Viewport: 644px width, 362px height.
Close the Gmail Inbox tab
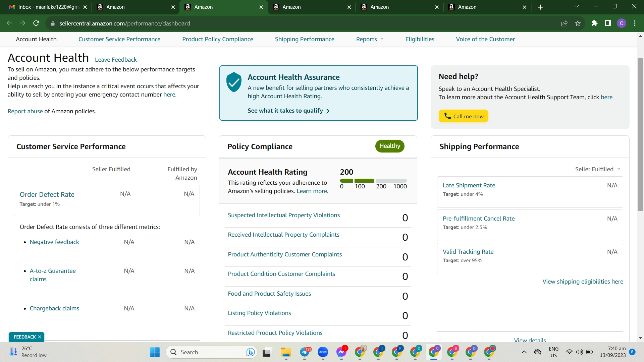85,7
